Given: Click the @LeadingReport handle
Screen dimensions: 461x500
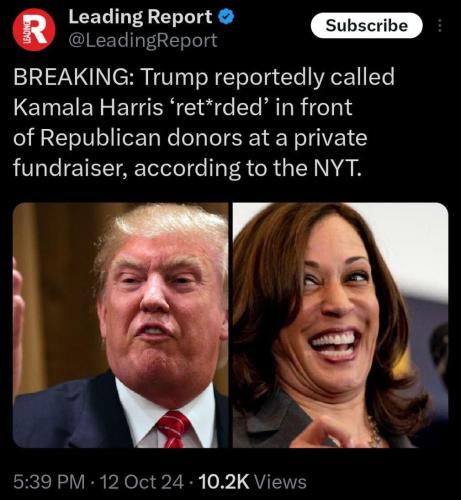Looking at the screenshot, I should 143,40.
